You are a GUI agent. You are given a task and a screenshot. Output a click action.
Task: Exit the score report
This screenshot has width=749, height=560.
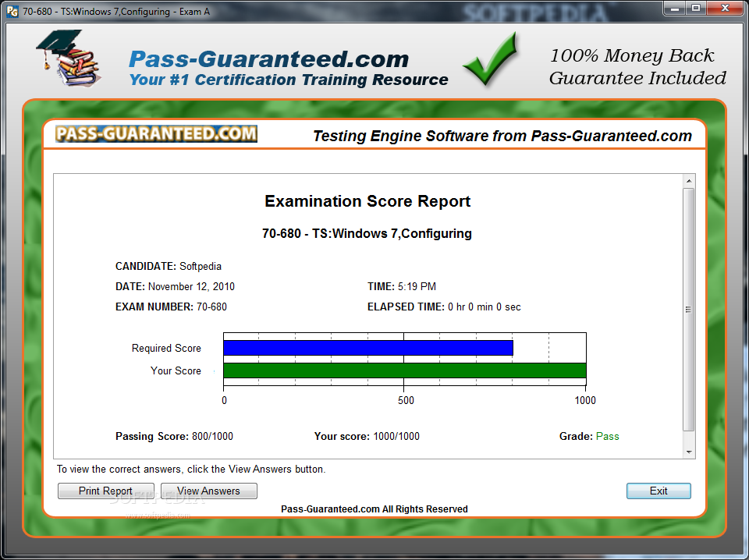click(x=658, y=491)
